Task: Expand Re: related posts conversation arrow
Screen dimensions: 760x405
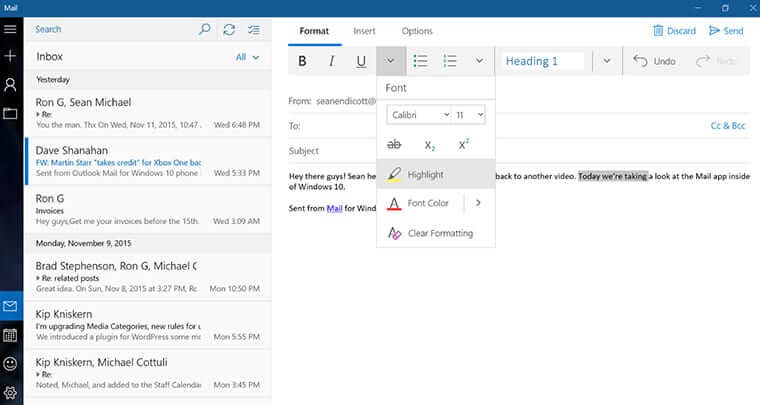Action: (38, 278)
